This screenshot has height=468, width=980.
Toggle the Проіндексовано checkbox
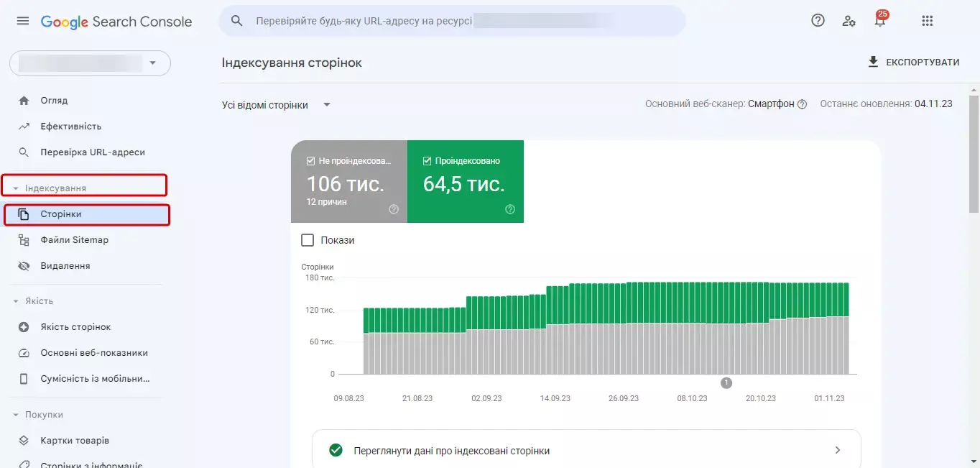pyautogui.click(x=427, y=161)
